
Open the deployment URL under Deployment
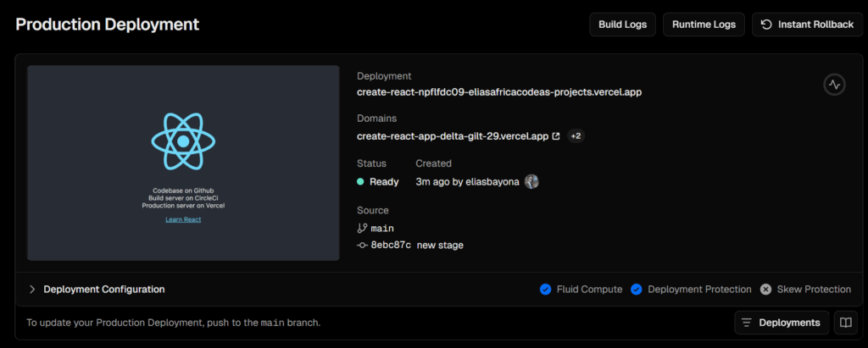[x=499, y=92]
